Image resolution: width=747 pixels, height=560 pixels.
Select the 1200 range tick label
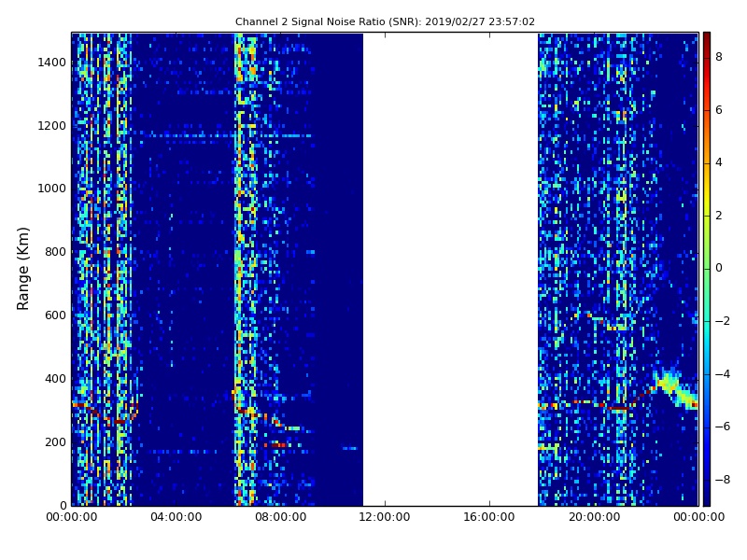51,126
